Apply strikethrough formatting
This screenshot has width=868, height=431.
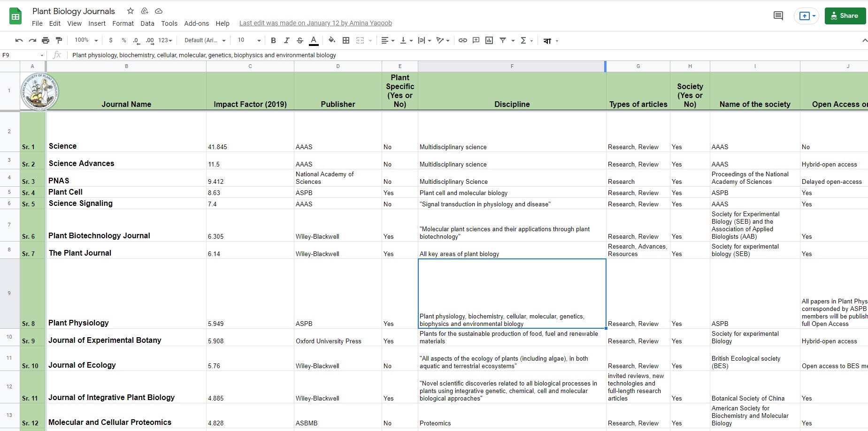click(300, 40)
